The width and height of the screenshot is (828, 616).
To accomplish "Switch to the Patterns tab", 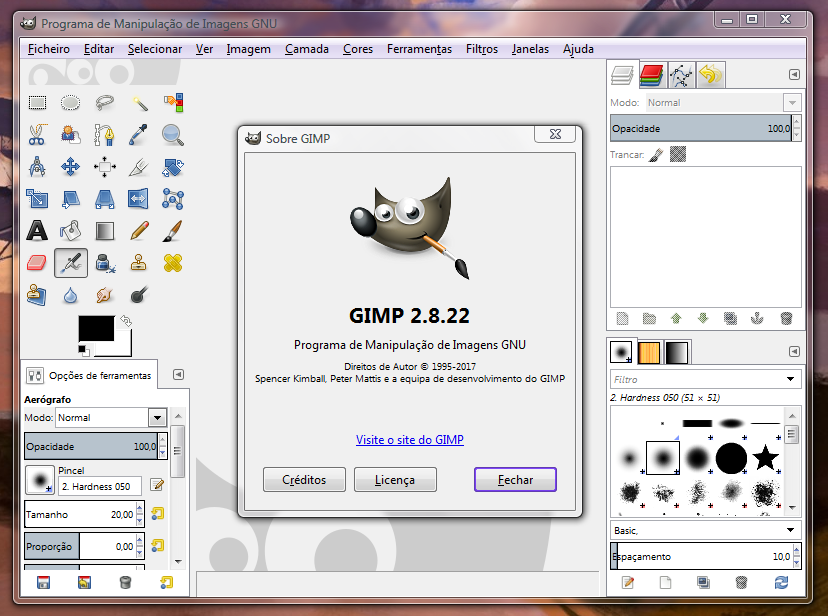I will [649, 353].
